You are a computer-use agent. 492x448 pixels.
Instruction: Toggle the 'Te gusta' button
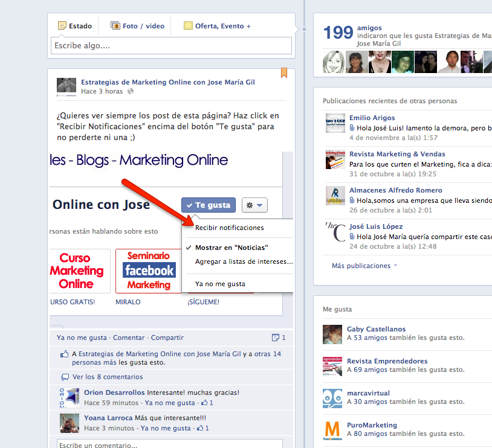point(209,205)
